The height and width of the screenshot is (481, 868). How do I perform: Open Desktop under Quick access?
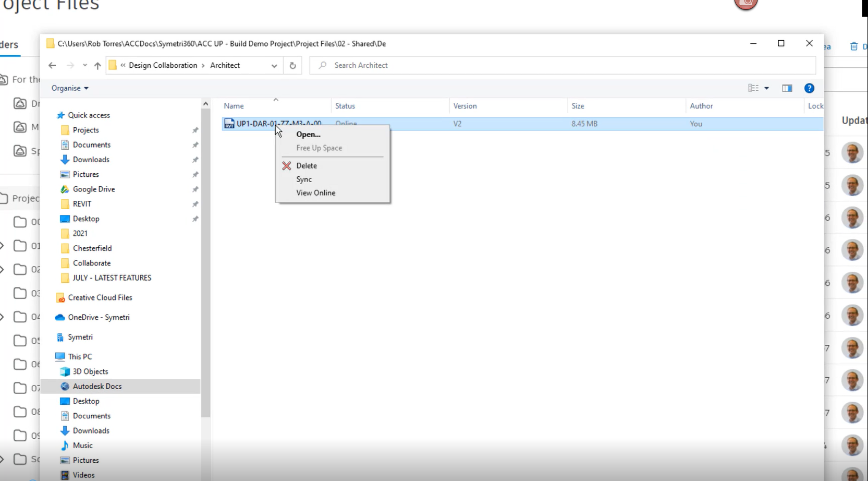(x=86, y=219)
